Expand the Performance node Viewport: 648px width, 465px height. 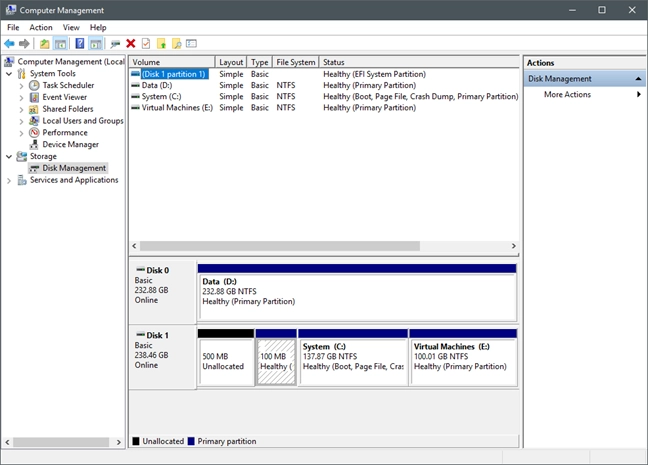[x=21, y=134]
